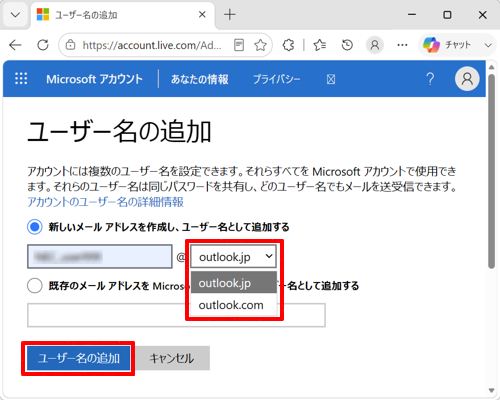Go back to the previous page
This screenshot has height=400, width=500.
15,45
